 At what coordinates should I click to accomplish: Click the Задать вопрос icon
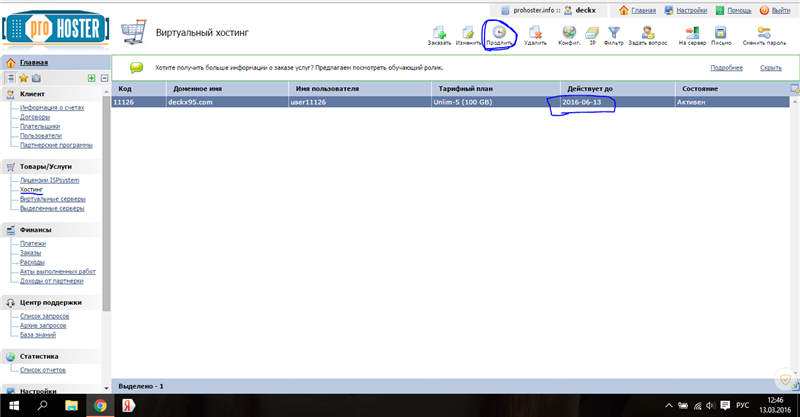648,36
